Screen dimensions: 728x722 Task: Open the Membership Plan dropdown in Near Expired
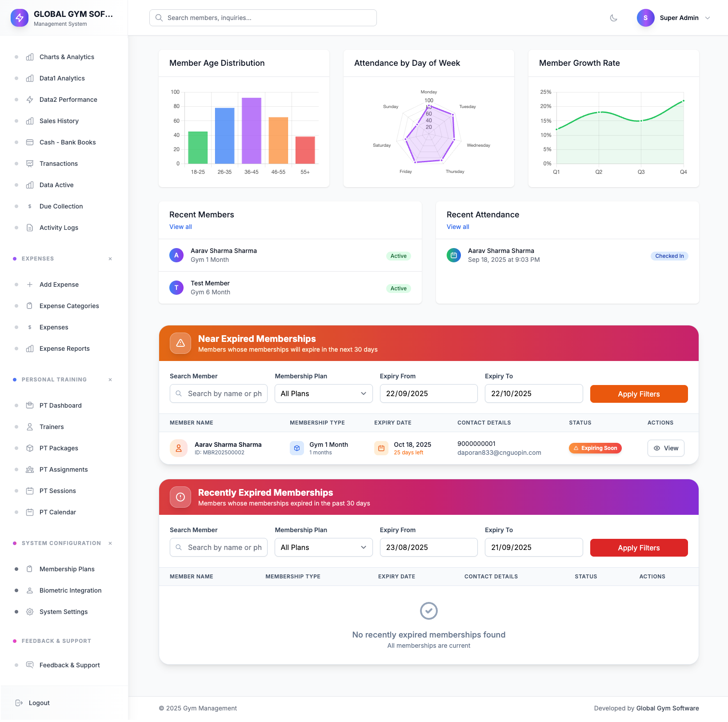pyautogui.click(x=324, y=393)
